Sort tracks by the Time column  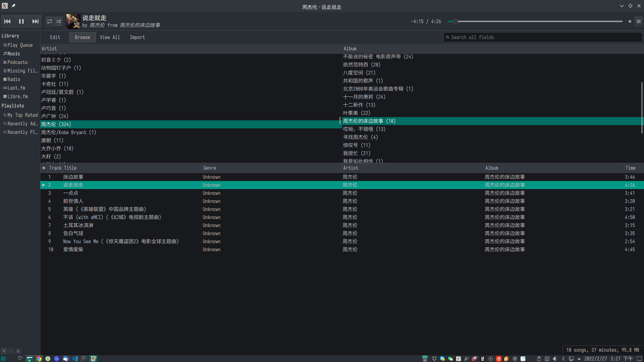click(630, 168)
